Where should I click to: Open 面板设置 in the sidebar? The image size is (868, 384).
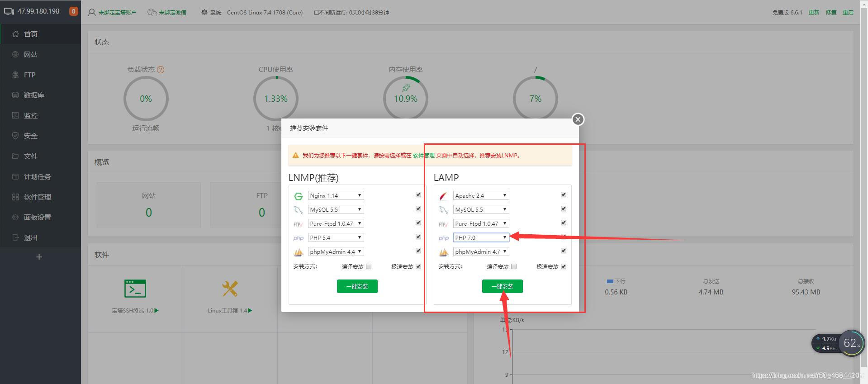point(40,217)
